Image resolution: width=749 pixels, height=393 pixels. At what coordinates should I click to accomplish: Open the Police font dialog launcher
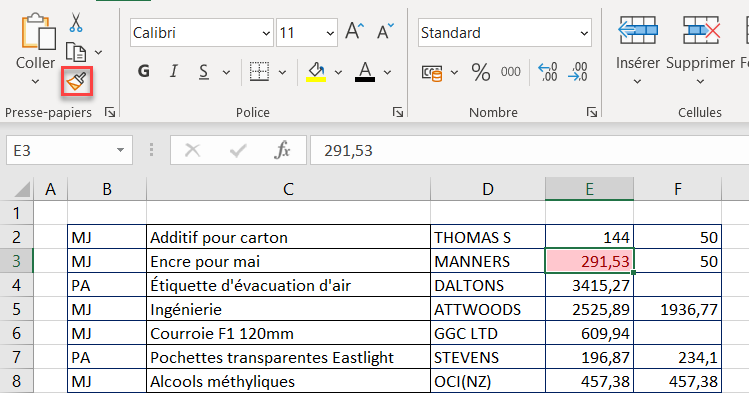point(398,112)
